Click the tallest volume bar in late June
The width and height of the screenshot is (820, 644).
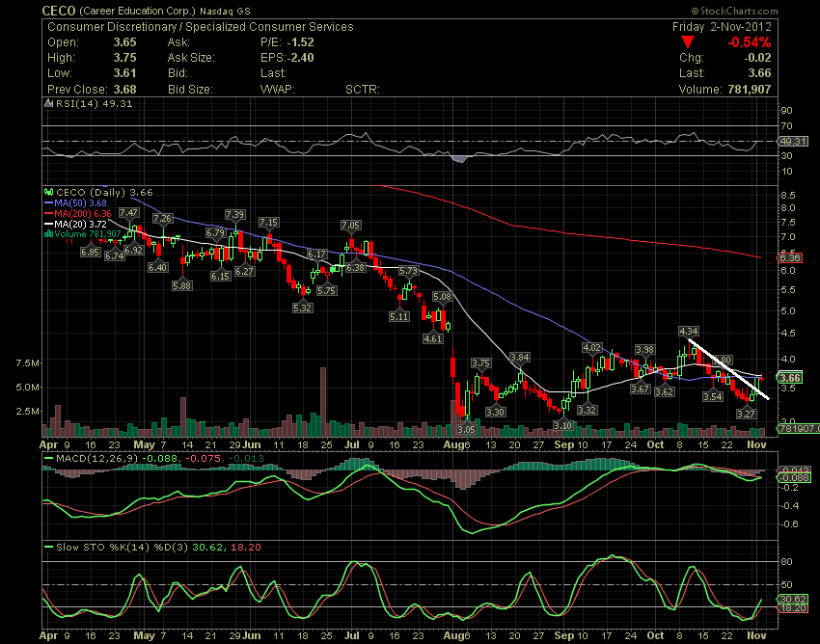tap(323, 401)
